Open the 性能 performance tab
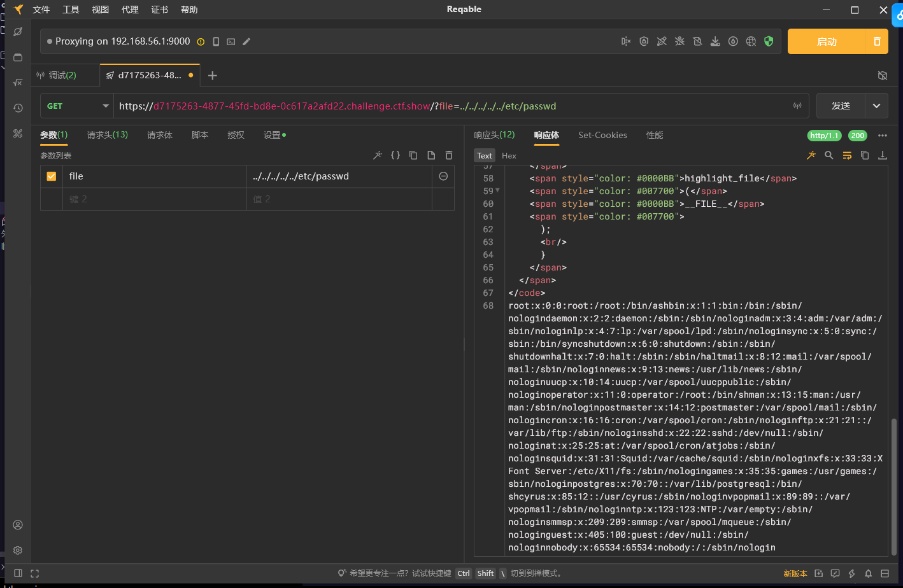The image size is (903, 588). 655,135
